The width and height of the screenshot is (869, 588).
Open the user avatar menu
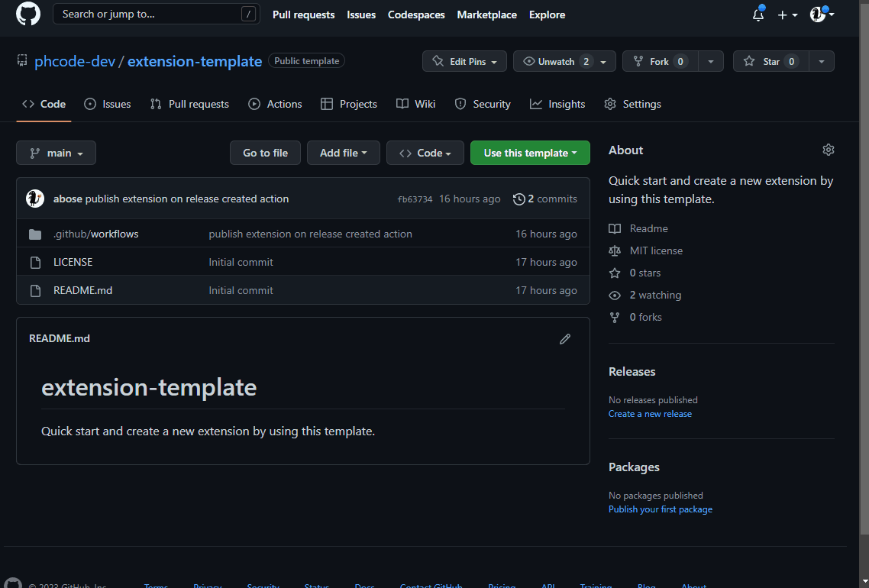(822, 15)
